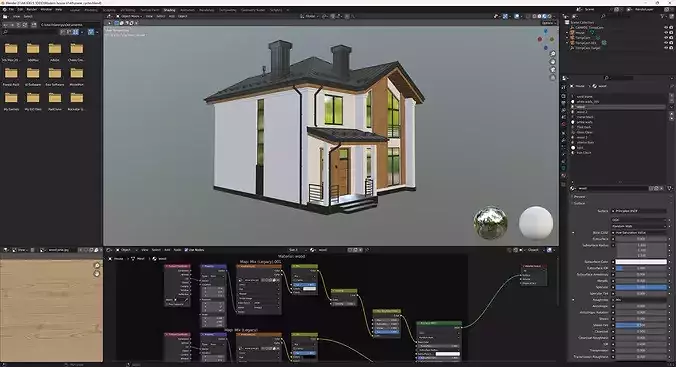676x367 pixels.
Task: Switch to the Layout workspace tab
Action: tap(75, 10)
